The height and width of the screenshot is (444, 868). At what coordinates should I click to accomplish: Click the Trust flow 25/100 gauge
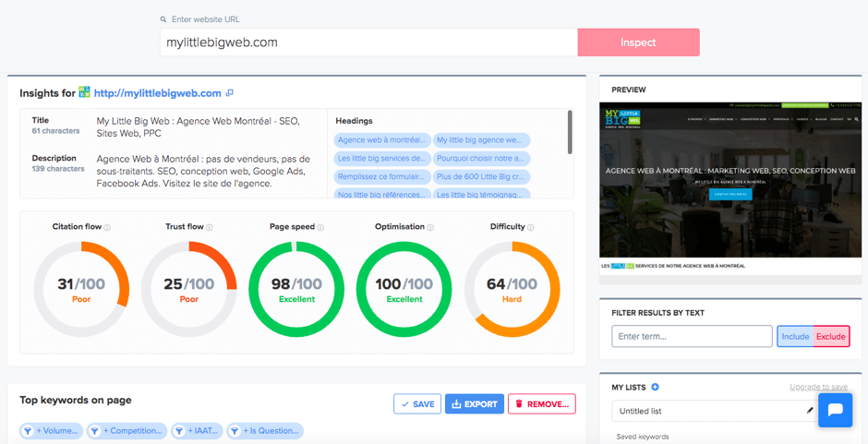coord(188,288)
